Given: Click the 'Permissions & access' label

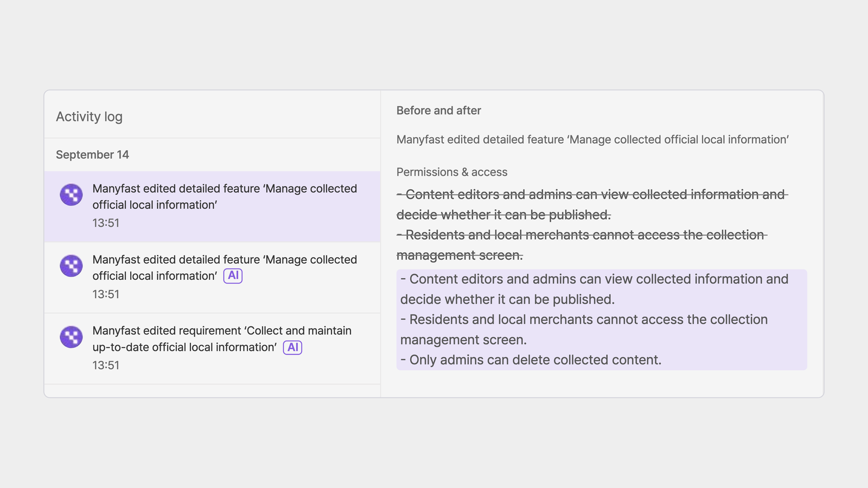Looking at the screenshot, I should pyautogui.click(x=452, y=172).
